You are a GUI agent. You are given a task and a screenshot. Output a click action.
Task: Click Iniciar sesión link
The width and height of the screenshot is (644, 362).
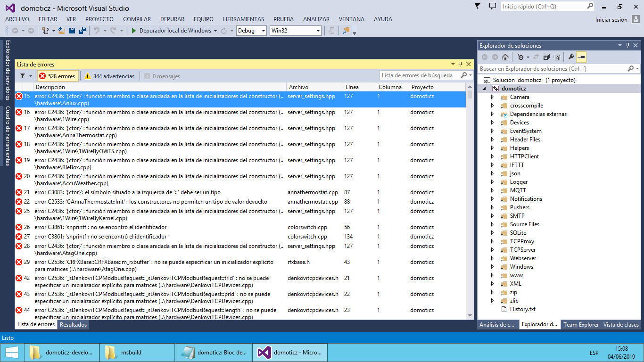611,20
